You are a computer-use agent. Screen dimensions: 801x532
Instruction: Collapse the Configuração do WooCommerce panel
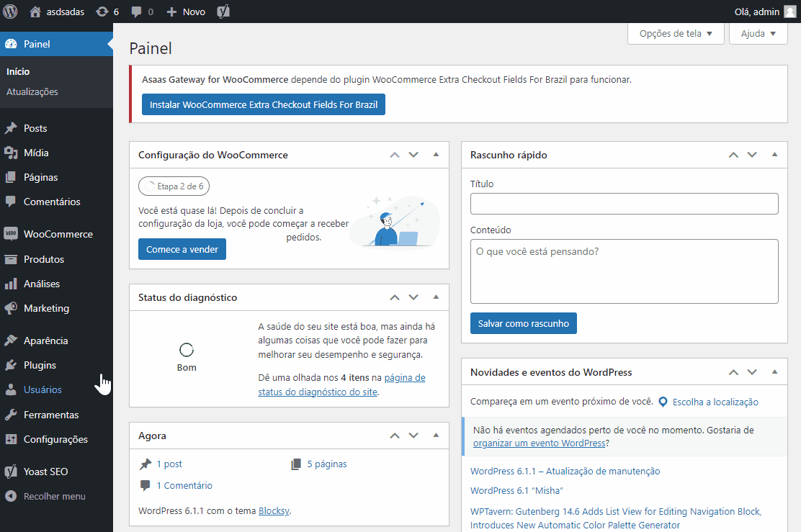436,155
